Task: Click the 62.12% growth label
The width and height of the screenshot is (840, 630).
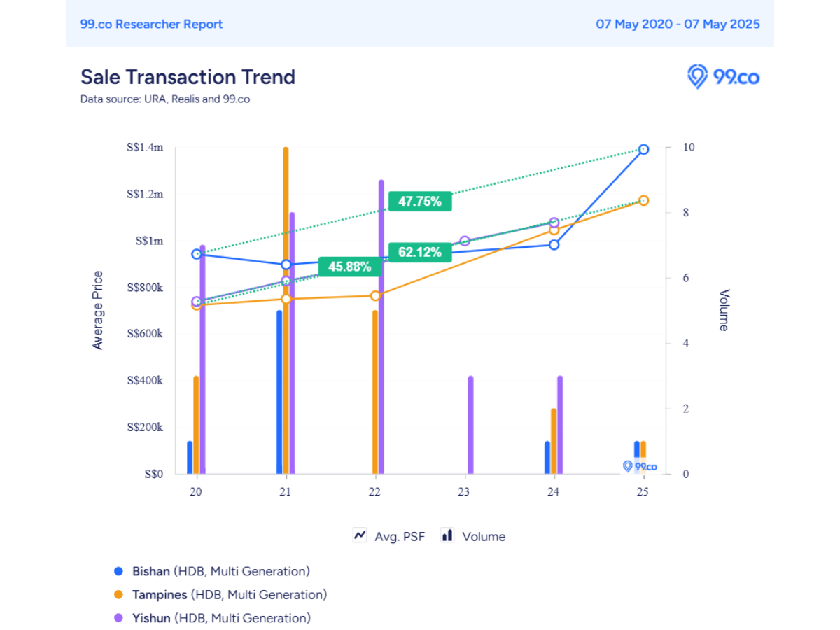Action: 420,252
